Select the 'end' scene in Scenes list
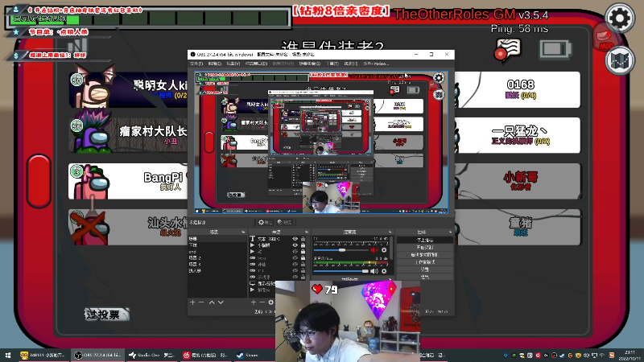 [217, 252]
